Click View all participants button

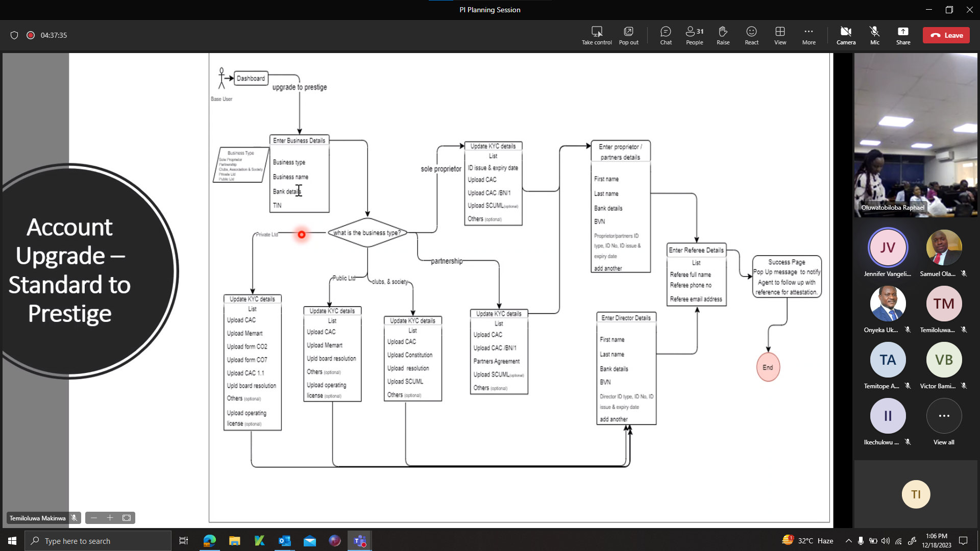click(x=944, y=416)
